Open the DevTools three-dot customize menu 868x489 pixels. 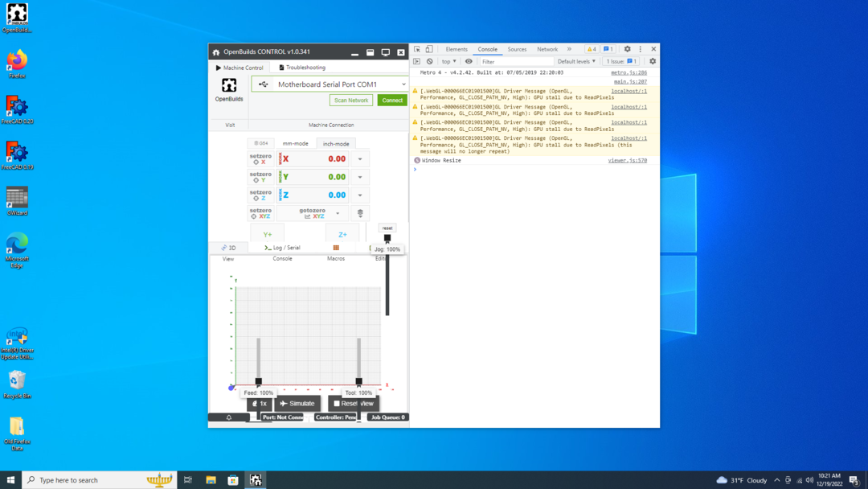tap(641, 49)
